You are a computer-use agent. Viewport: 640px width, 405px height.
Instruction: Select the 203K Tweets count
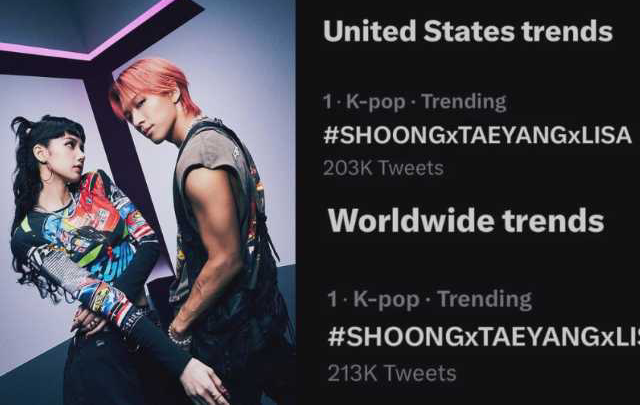tap(383, 168)
